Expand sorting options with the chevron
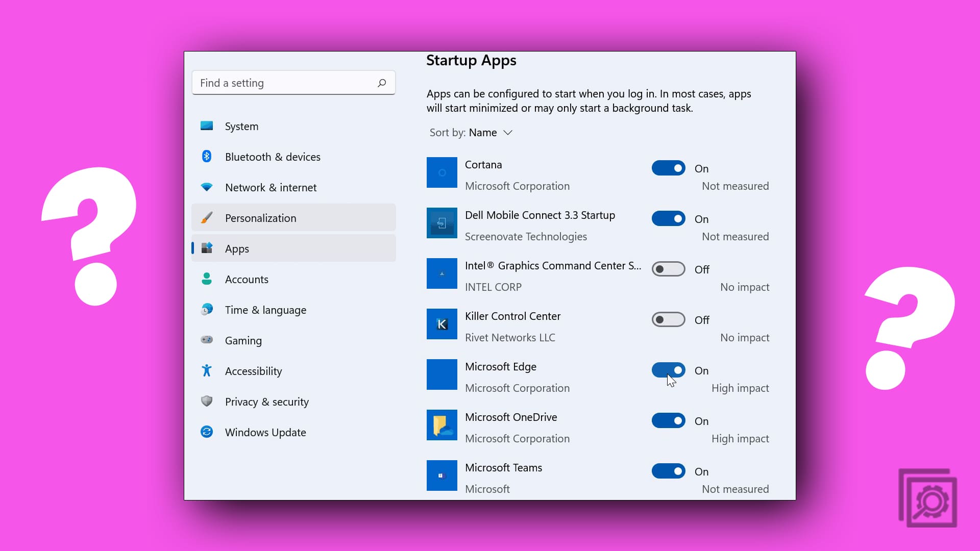 508,132
